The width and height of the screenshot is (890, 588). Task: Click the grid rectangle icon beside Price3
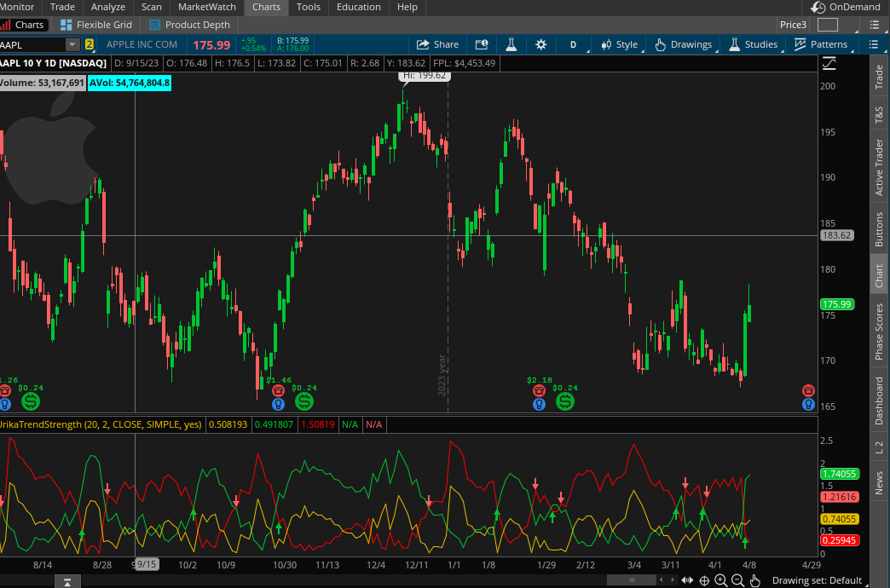(x=828, y=25)
